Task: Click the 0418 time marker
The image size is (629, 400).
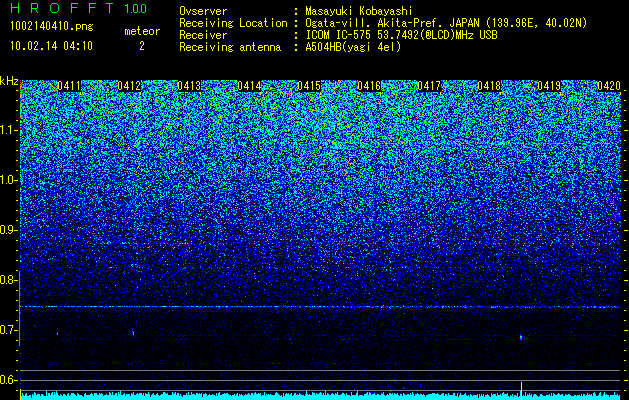Action: (489, 86)
